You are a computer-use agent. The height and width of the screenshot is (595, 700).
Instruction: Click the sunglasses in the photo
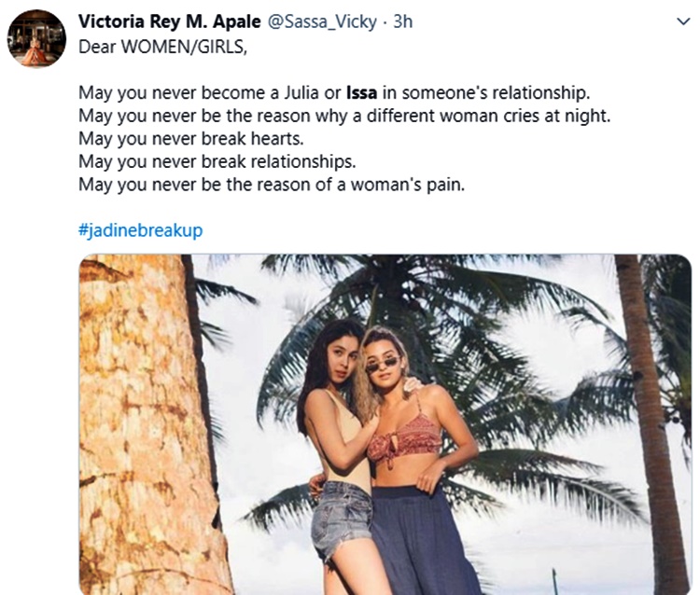point(383,363)
